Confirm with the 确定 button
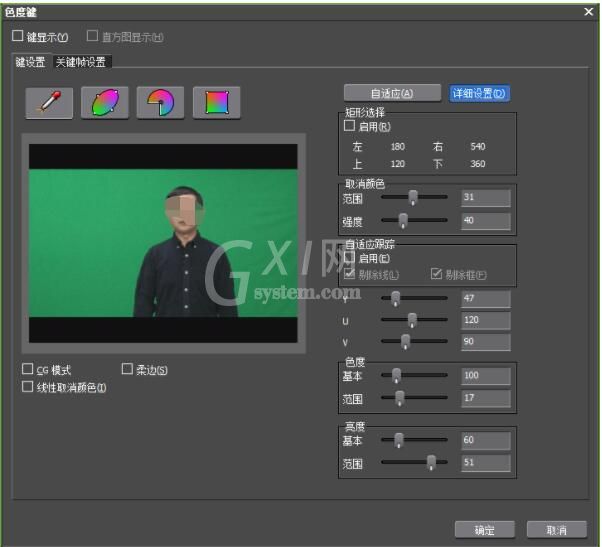Image resolution: width=602 pixels, height=547 pixels. 485,530
